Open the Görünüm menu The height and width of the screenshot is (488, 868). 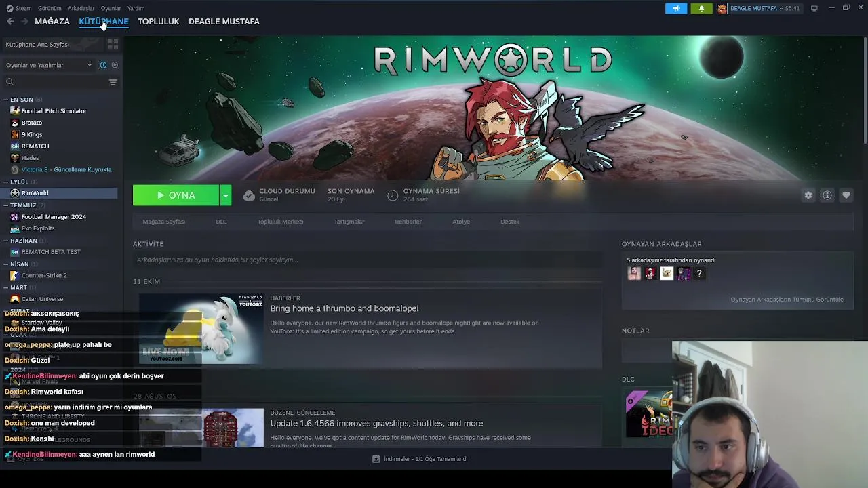tap(50, 8)
